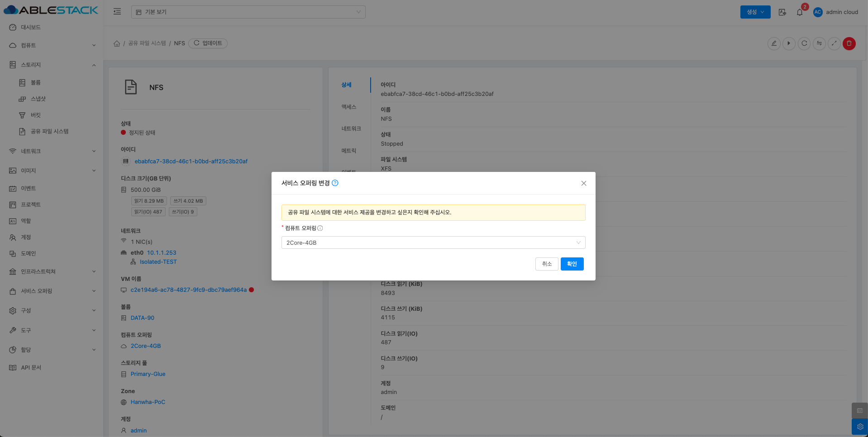Viewport: 868px width, 437px height.
Task: Open the 2Core-4GB compute offering dropdown
Action: click(x=433, y=242)
